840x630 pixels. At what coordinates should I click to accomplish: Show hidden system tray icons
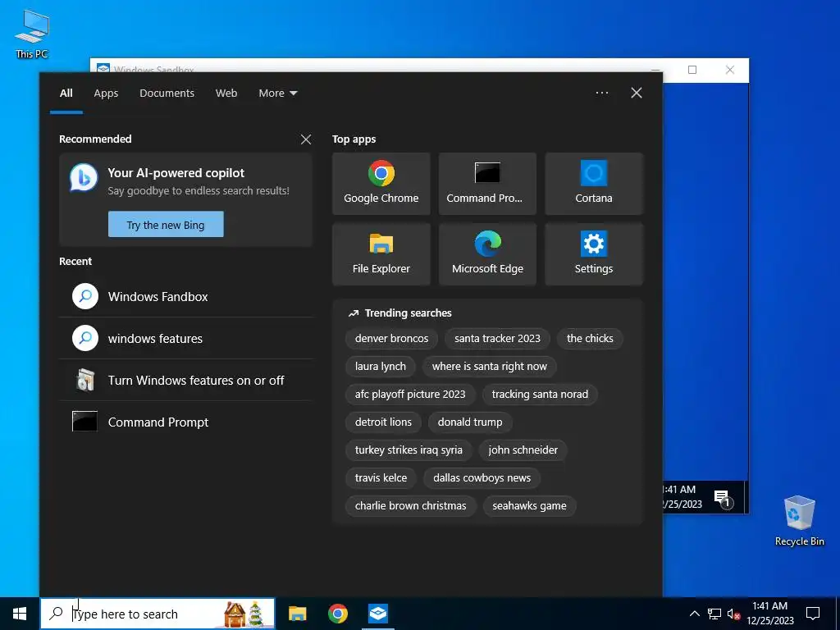click(694, 614)
